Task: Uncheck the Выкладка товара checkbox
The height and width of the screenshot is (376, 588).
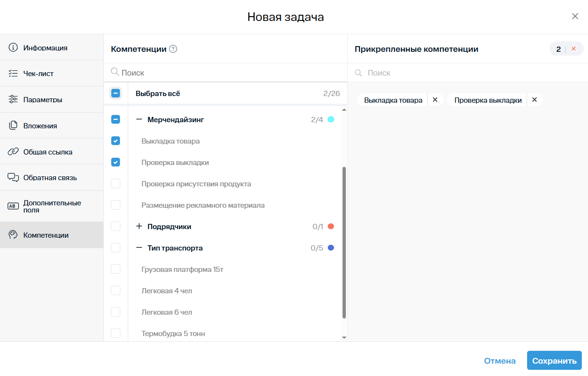Action: pyautogui.click(x=116, y=141)
